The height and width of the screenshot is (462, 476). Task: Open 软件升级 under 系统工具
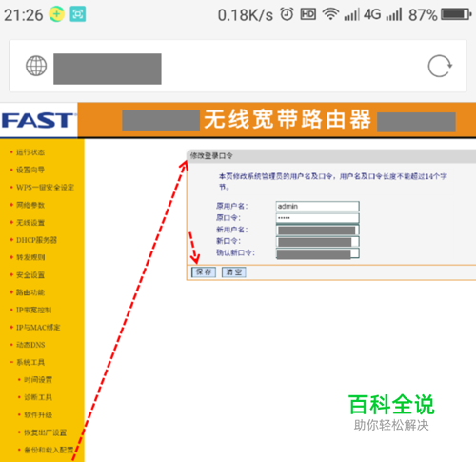38,415
